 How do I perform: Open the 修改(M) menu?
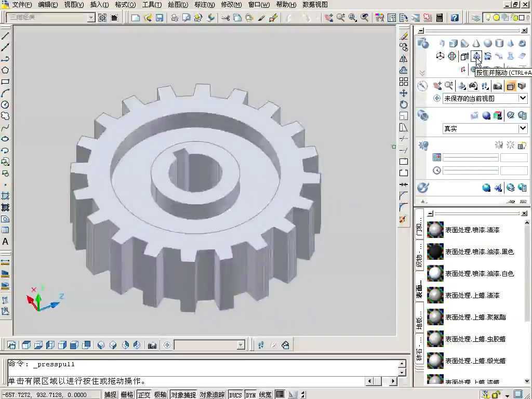pos(231,5)
